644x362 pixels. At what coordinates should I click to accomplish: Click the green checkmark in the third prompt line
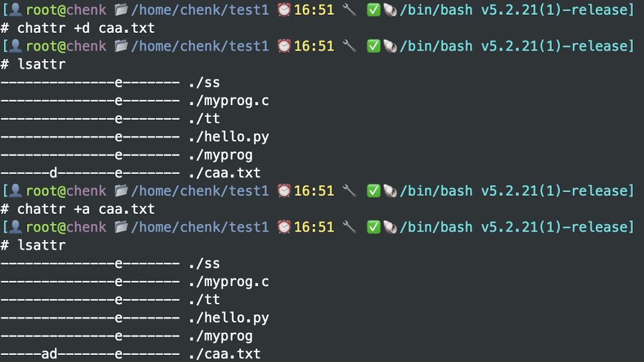coord(373,191)
